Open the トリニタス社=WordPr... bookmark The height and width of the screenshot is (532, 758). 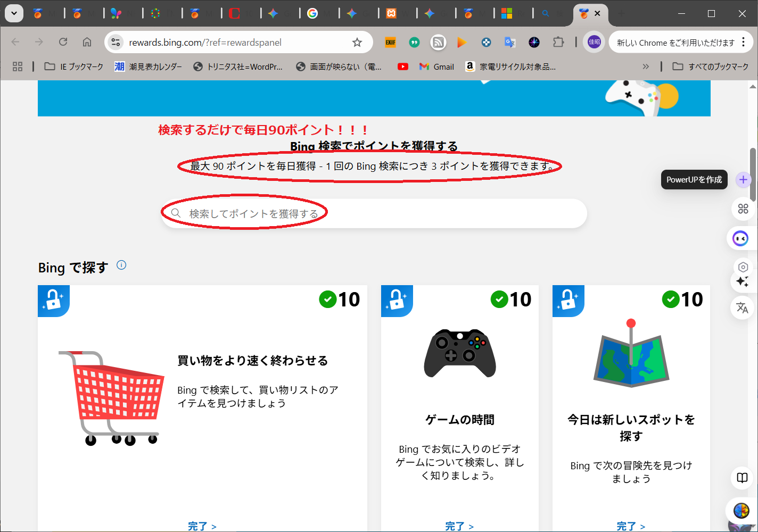238,66
